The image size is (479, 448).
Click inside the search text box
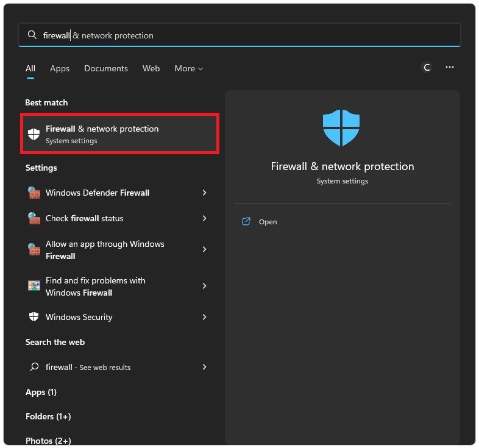tap(244, 35)
